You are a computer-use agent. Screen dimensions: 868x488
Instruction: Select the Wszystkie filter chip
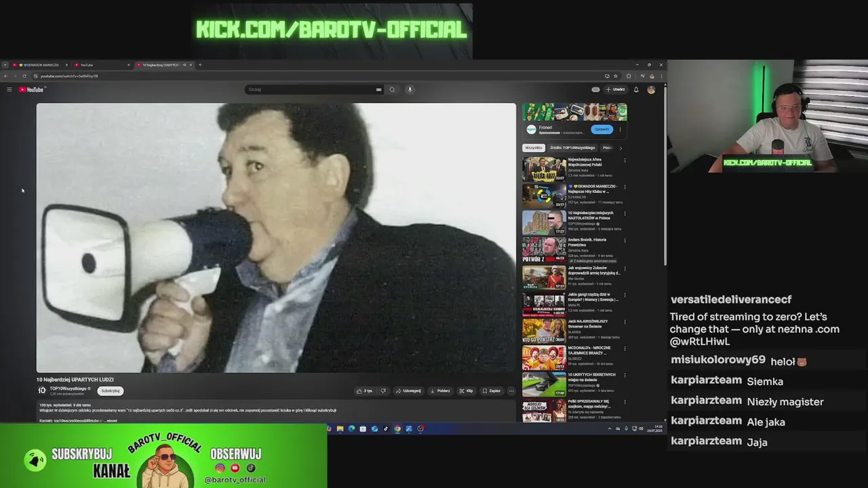click(x=534, y=148)
